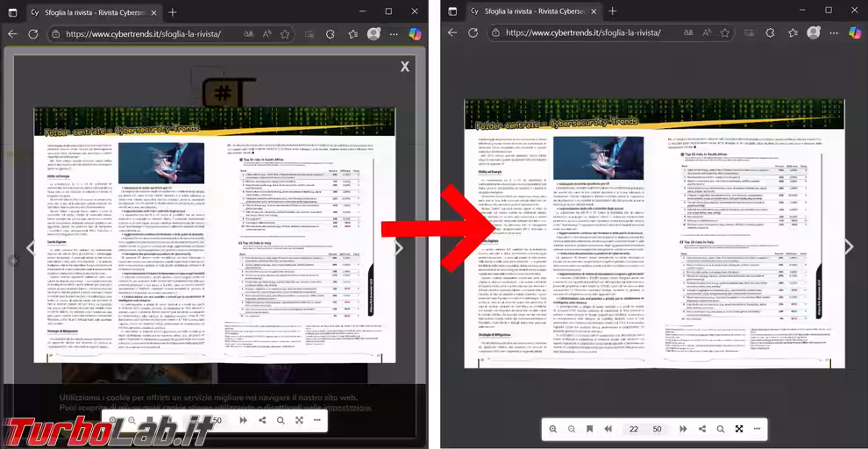Zoom in using the right viewer's magnifier-plus icon
This screenshot has height=449, width=868.
click(553, 430)
